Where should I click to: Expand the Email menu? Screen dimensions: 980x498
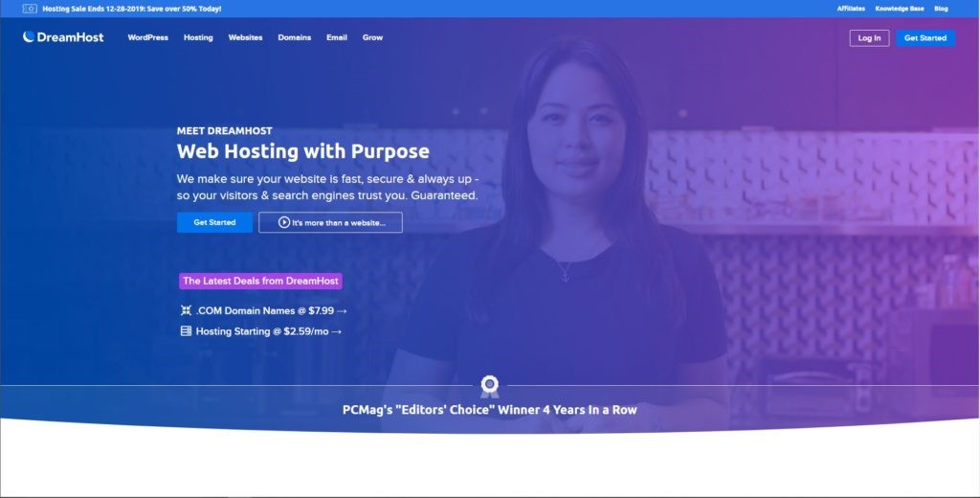(336, 37)
